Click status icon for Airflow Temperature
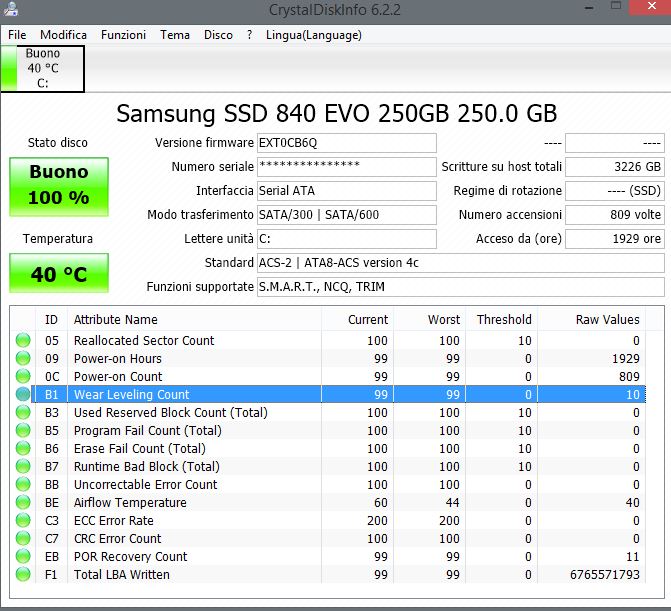The width and height of the screenshot is (671, 611). [23, 502]
